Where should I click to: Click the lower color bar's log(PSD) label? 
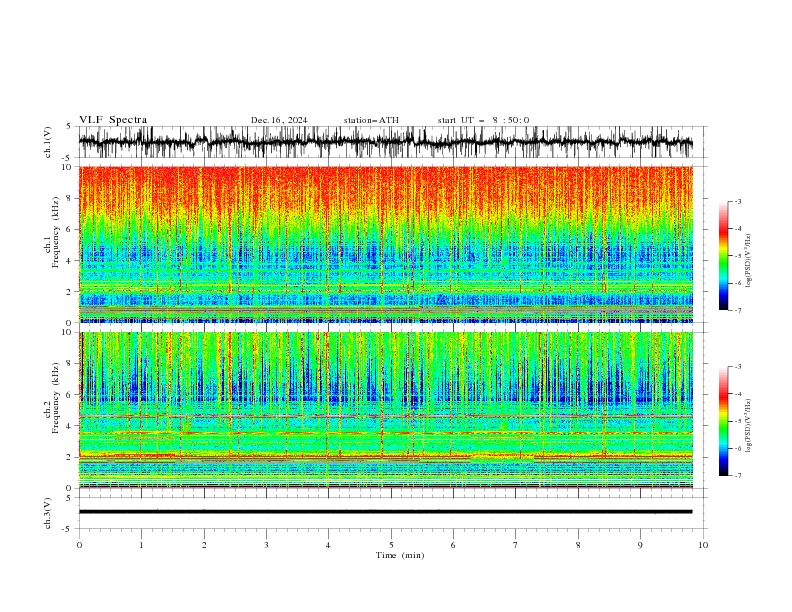point(748,426)
